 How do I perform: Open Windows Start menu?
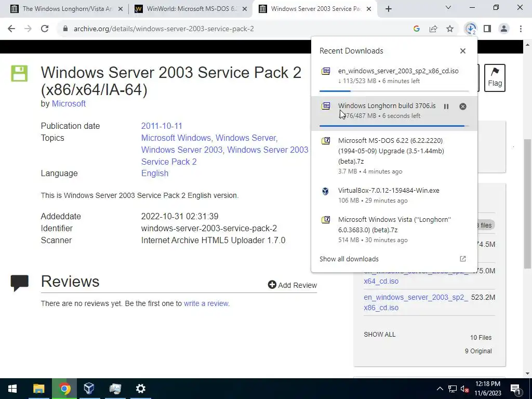pyautogui.click(x=12, y=389)
